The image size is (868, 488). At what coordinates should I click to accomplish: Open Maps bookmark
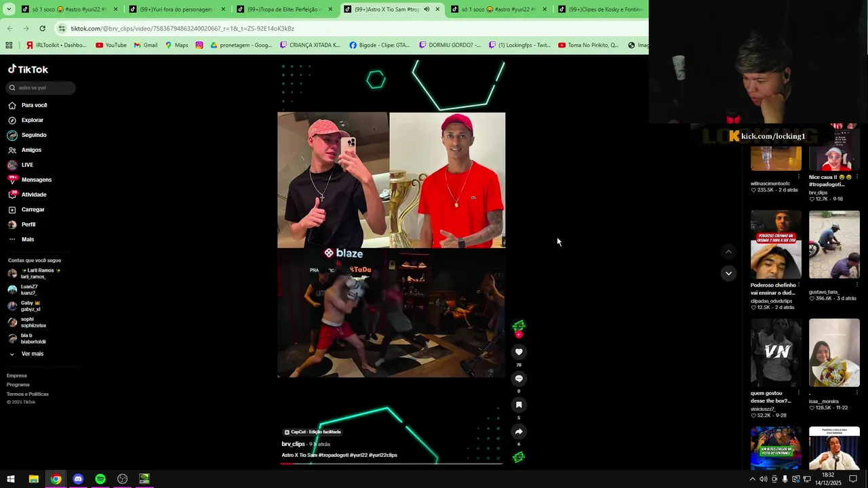pyautogui.click(x=176, y=45)
